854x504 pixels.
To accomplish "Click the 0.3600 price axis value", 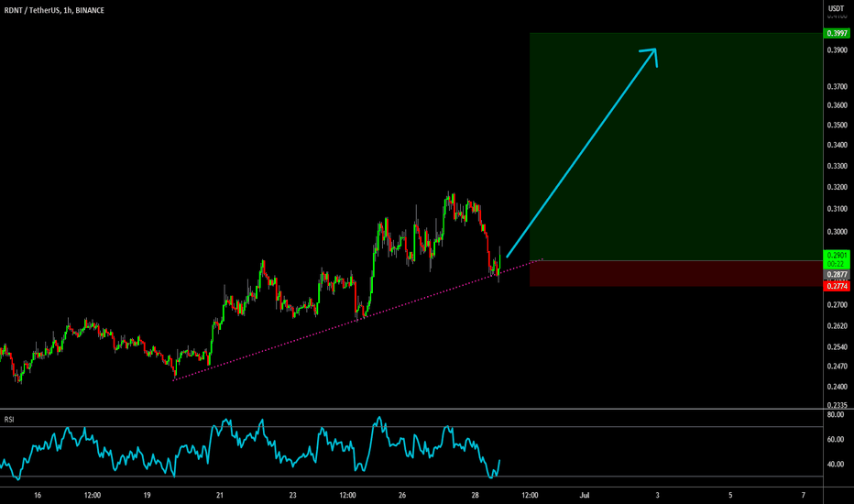I will pyautogui.click(x=838, y=105).
